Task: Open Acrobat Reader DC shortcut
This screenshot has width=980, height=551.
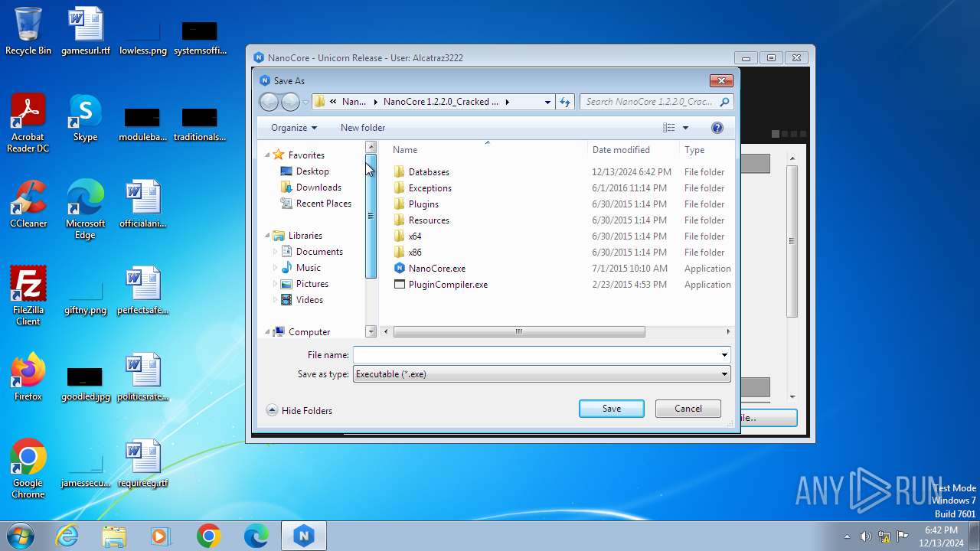Action: [x=28, y=123]
